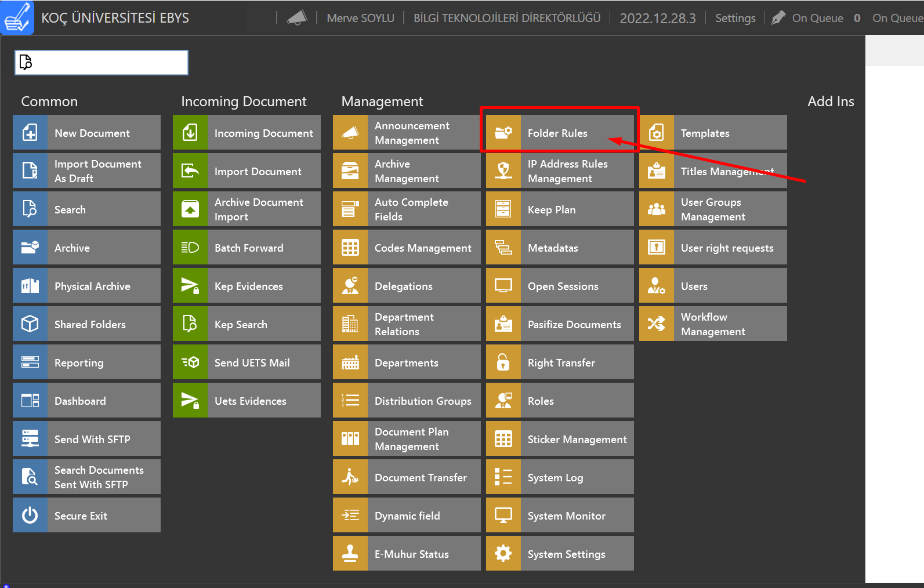Open Settings in the top bar
The width and height of the screenshot is (924, 588).
pos(735,18)
